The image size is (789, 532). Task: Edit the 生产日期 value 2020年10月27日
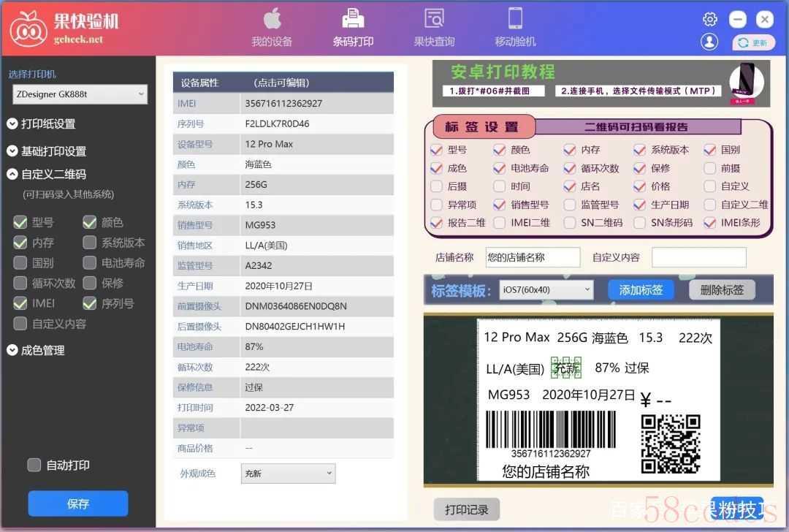[x=316, y=286]
